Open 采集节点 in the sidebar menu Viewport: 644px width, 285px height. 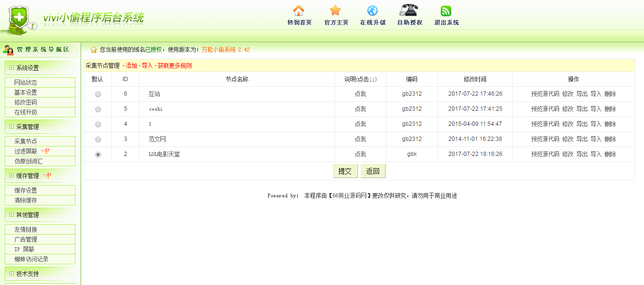pos(40,141)
